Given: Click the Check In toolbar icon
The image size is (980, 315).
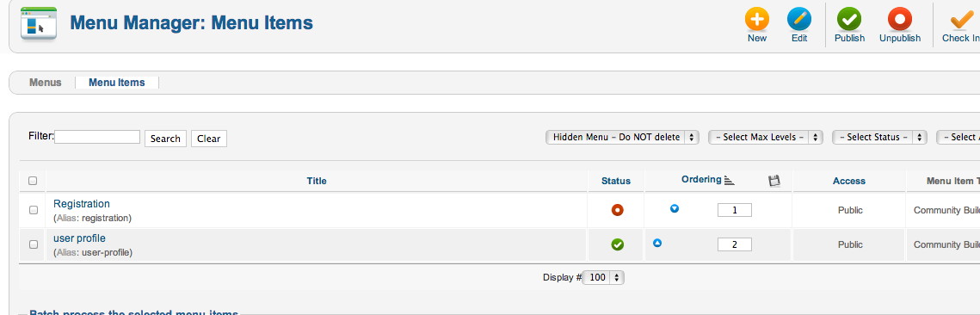Looking at the screenshot, I should click(961, 20).
